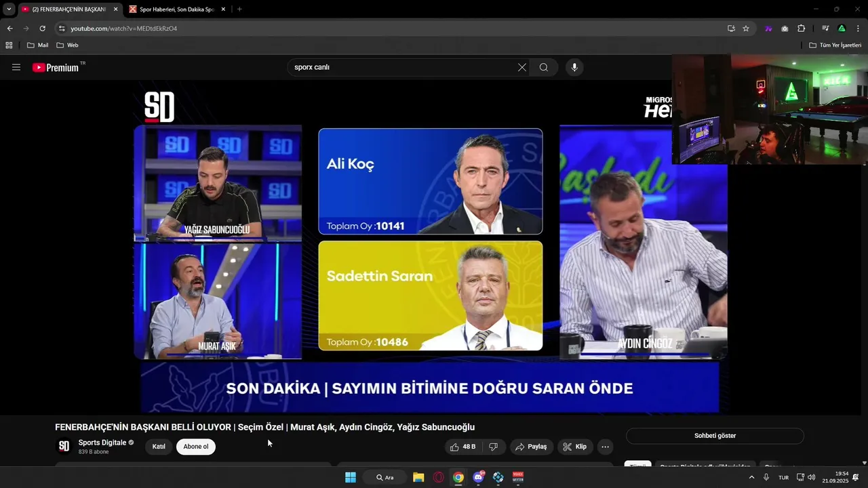Viewport: 868px width, 488px height.
Task: Open Tüm Yer İşaretleri bookmarks folder
Action: point(835,45)
